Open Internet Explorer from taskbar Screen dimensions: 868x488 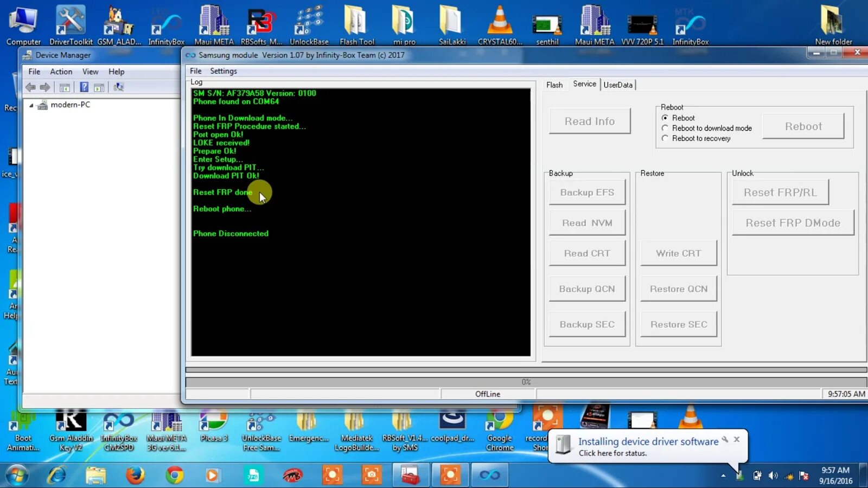pos(56,476)
